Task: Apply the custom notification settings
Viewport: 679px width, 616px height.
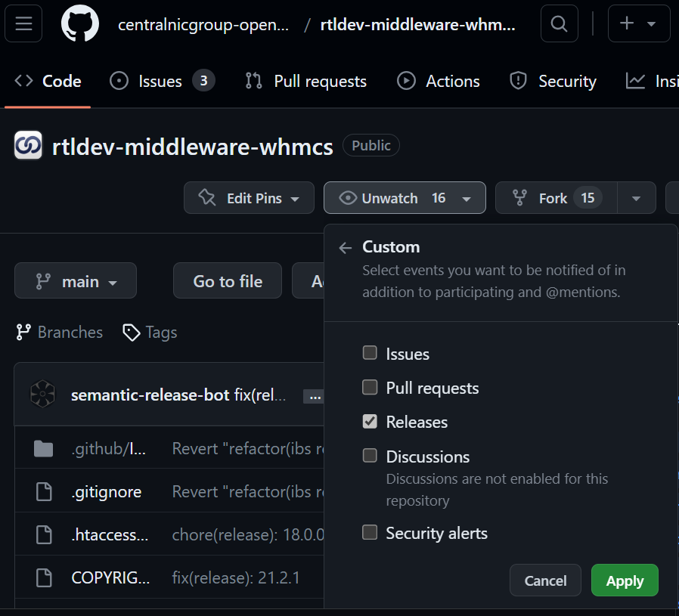Action: tap(625, 580)
